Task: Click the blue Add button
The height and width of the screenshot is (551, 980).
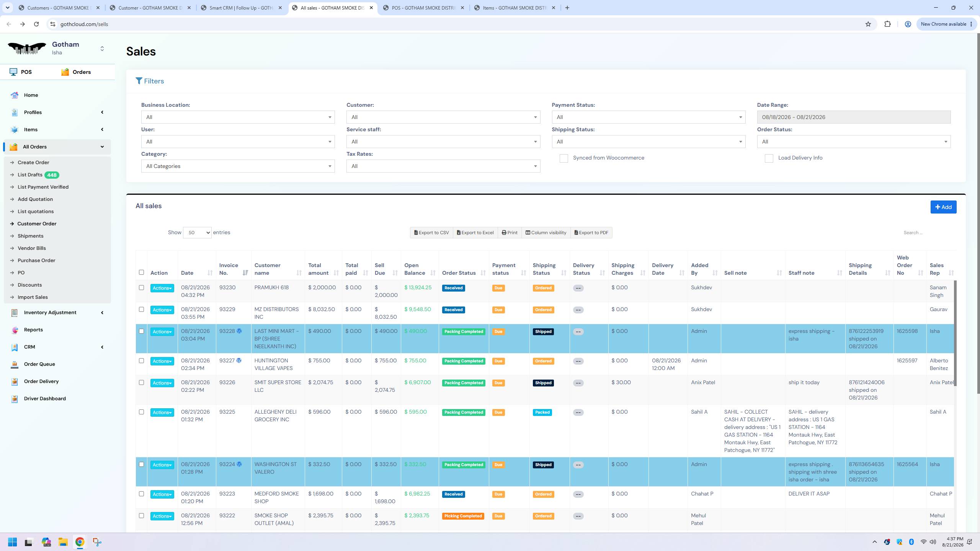Action: point(943,207)
